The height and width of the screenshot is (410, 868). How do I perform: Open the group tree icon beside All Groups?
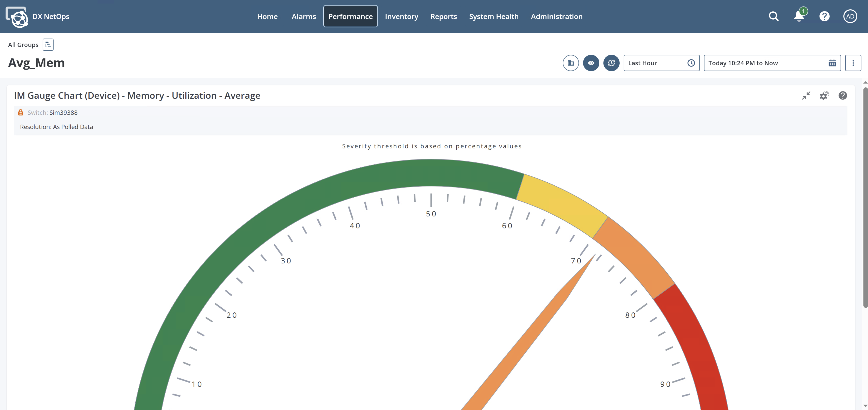click(x=48, y=45)
